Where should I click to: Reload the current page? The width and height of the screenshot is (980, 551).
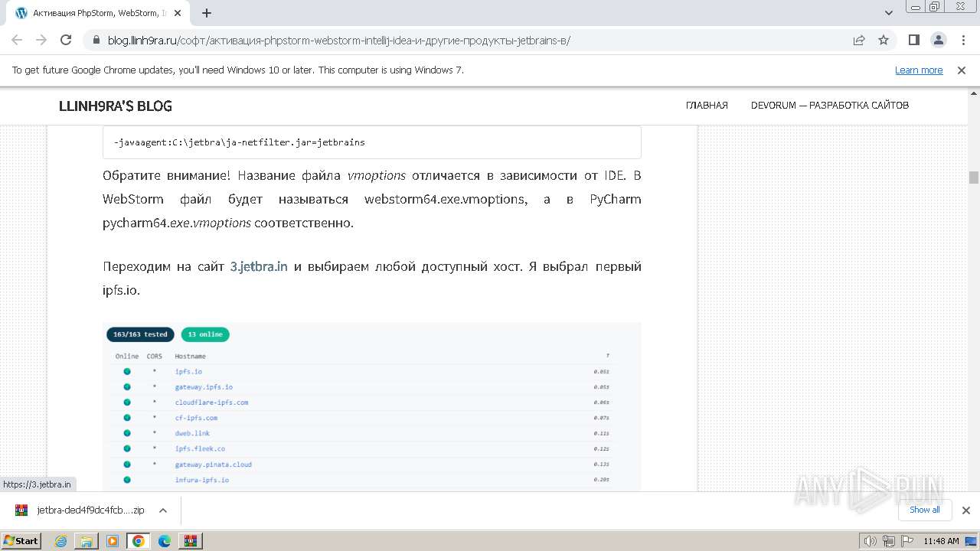66,40
